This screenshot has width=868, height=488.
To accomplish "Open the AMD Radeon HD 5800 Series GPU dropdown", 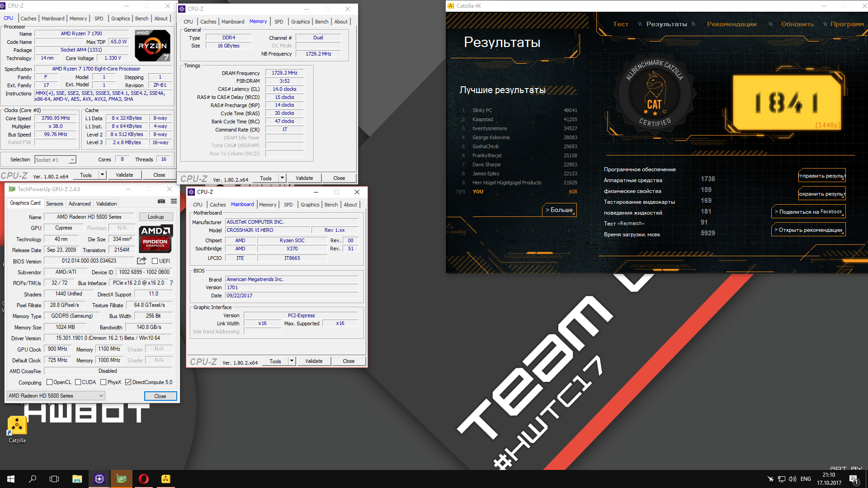I will click(56, 396).
